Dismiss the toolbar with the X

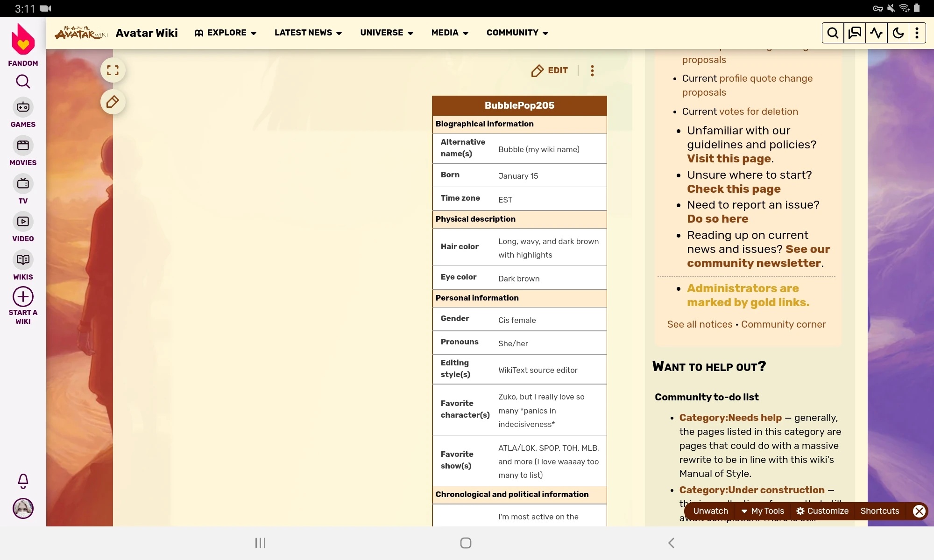(x=919, y=511)
